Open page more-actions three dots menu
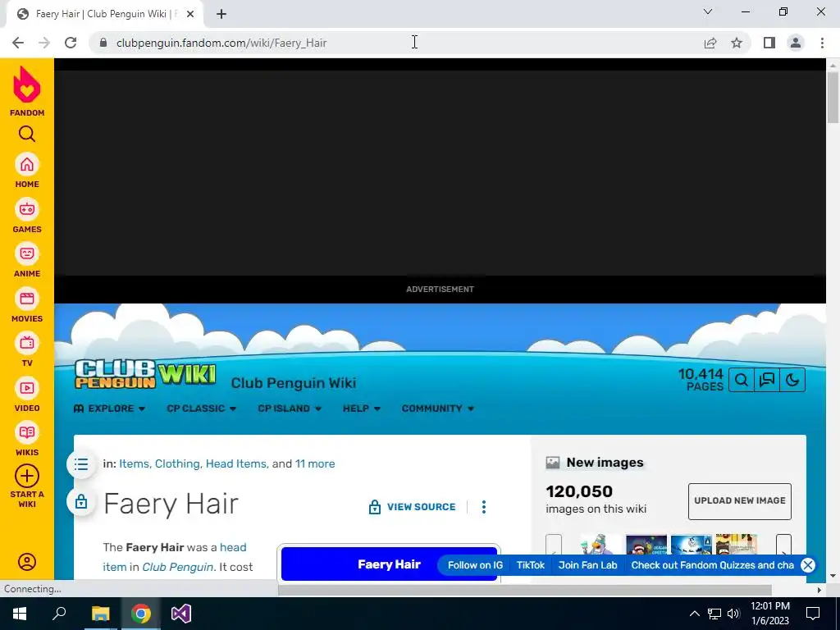This screenshot has height=630, width=840. [x=484, y=507]
